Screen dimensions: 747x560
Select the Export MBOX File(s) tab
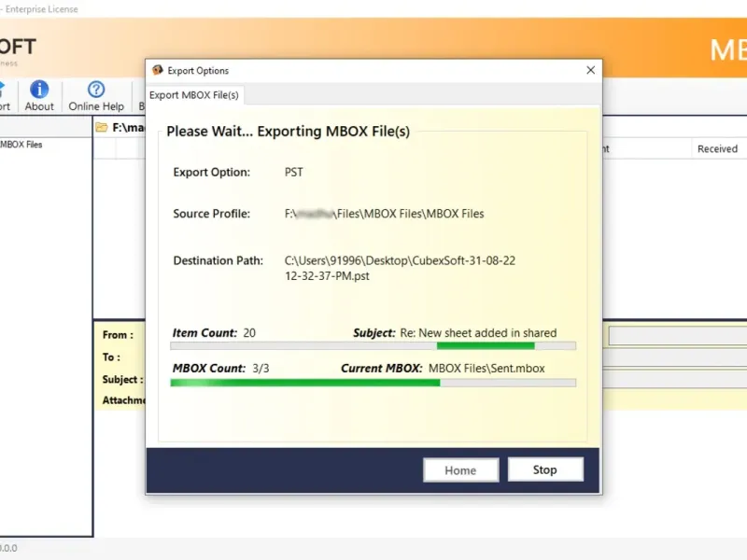(x=194, y=95)
